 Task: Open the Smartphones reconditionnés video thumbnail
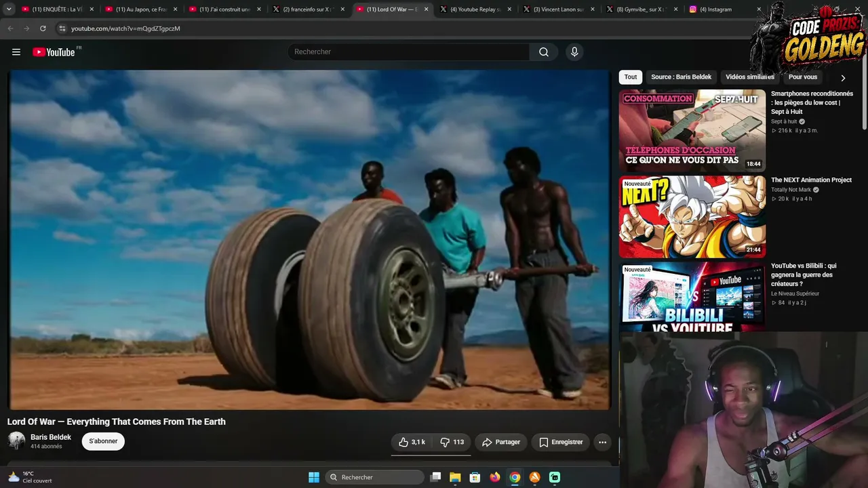692,129
